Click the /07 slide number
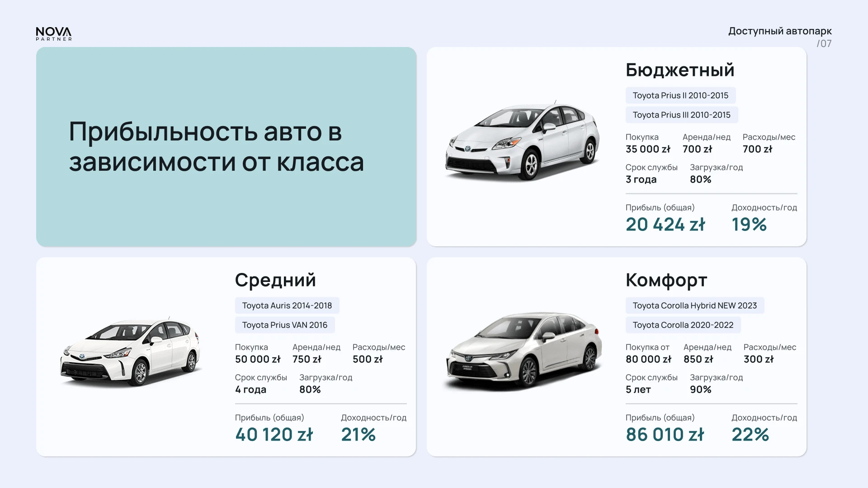The height and width of the screenshot is (488, 868). pos(824,44)
